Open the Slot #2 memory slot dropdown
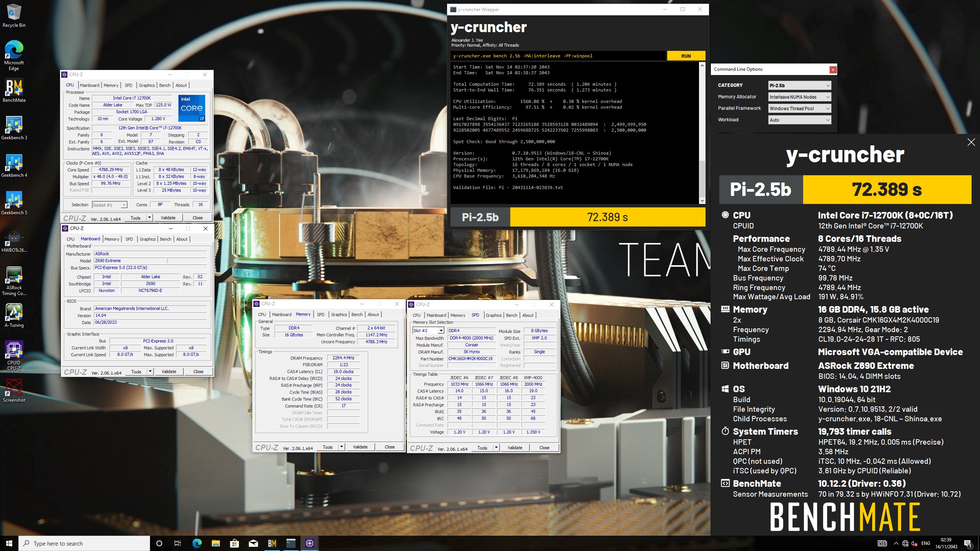The height and width of the screenshot is (551, 980). pos(428,331)
